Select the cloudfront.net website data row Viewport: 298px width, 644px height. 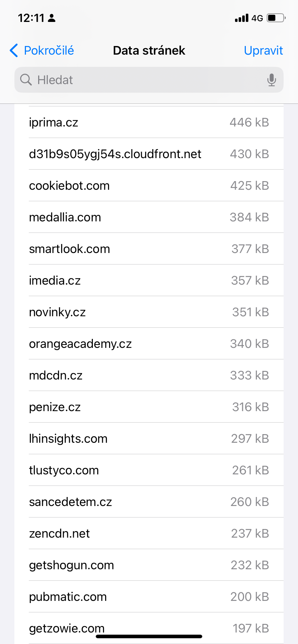tap(149, 154)
